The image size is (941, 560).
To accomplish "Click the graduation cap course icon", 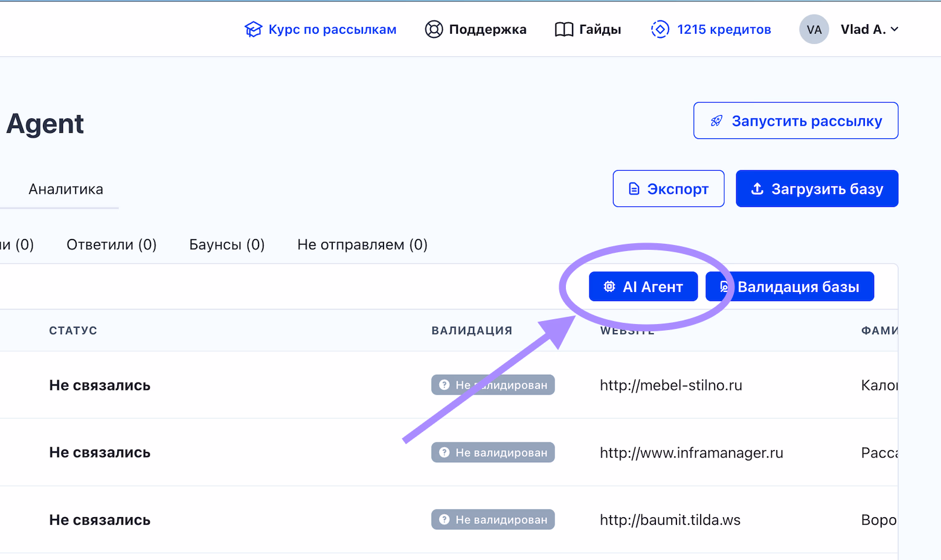I will click(x=253, y=30).
